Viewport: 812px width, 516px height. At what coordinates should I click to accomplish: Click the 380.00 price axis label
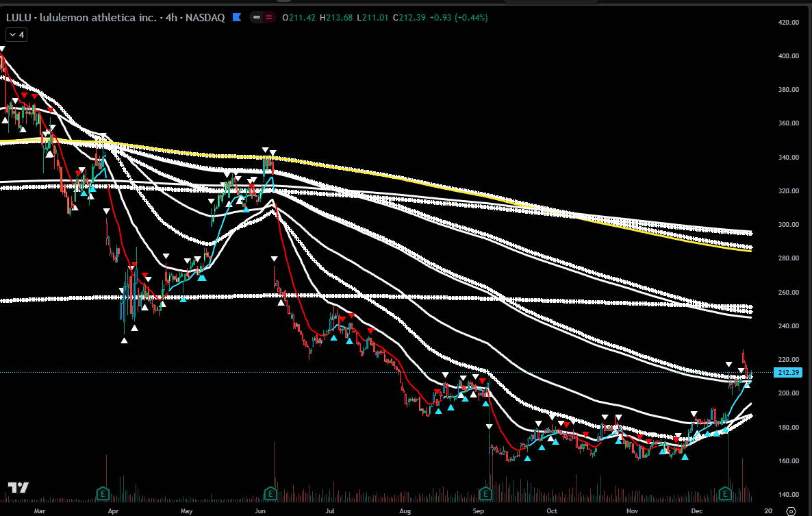point(789,90)
